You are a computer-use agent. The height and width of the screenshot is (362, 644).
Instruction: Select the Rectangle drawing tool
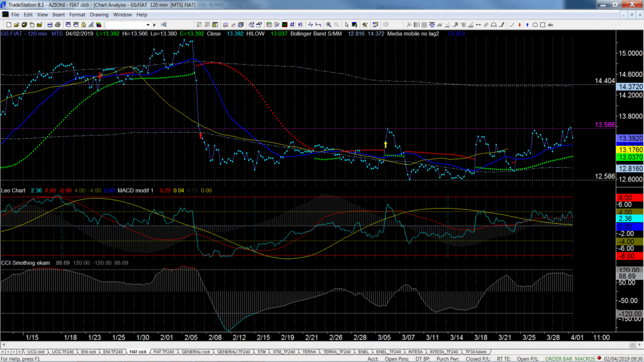point(543,25)
